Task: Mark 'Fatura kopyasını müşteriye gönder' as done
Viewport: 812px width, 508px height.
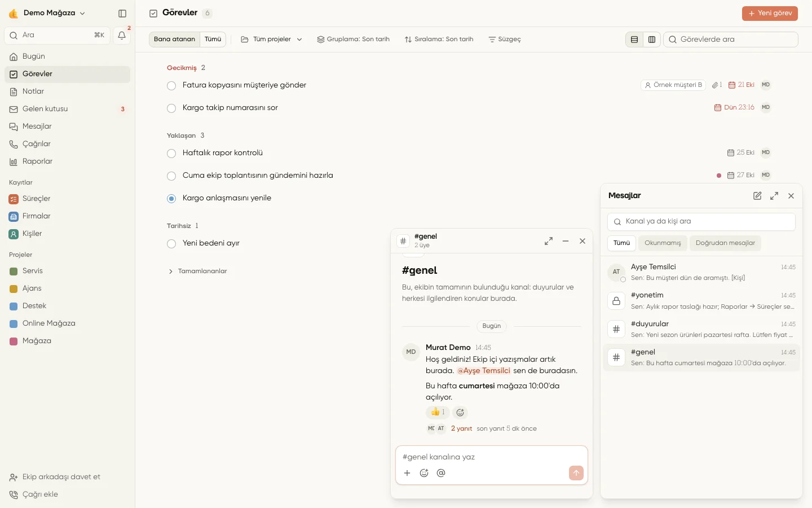Action: coord(171,86)
